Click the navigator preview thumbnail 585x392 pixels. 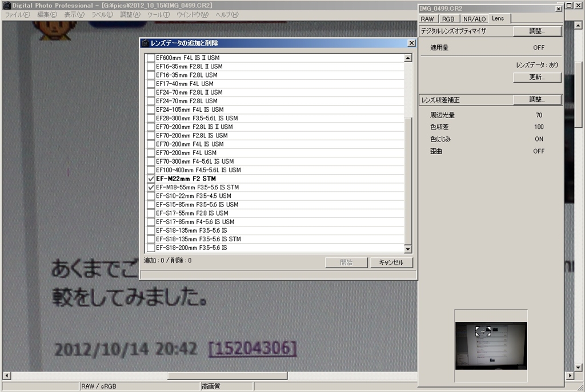(491, 346)
